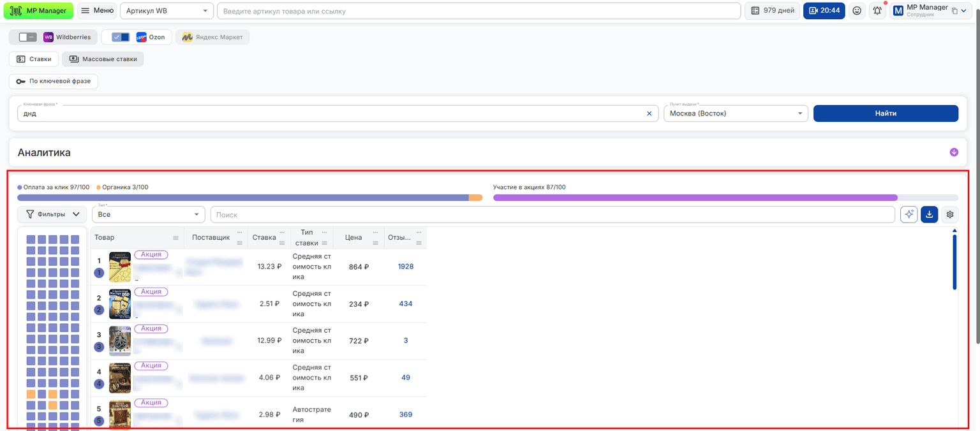The width and height of the screenshot is (980, 431).
Task: Click the blue M account avatar
Action: (898, 11)
